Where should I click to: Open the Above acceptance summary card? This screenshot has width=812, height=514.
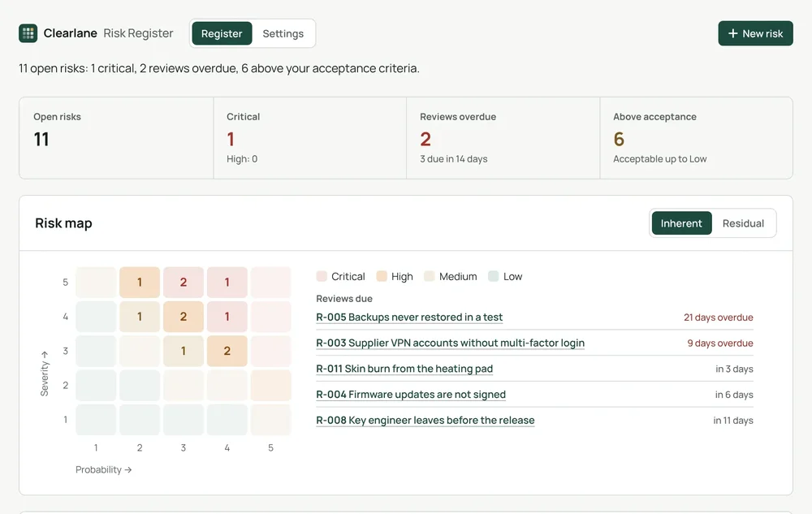696,138
